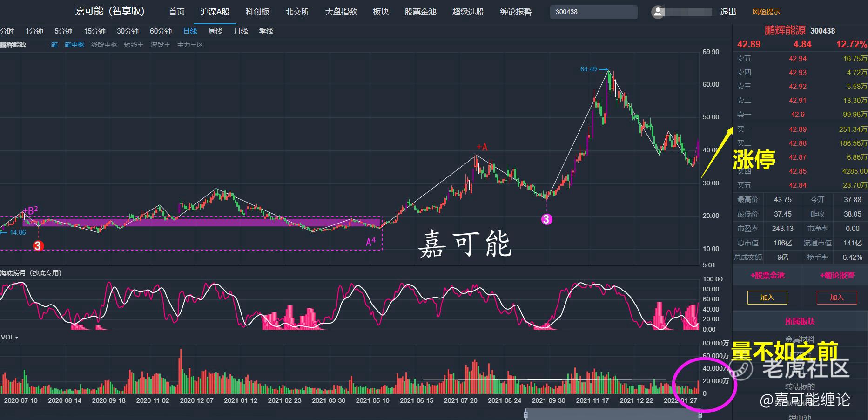Switch to the 周线 weekly chart
The image size is (868, 420).
215,31
